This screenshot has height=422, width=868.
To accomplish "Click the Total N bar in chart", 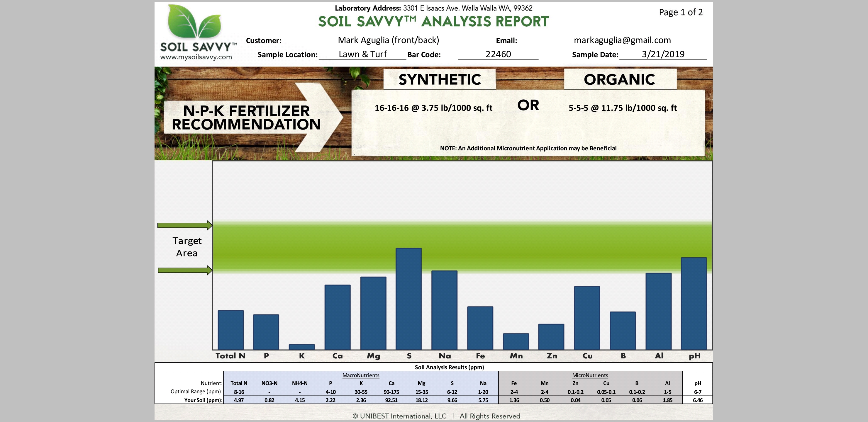I will [230, 330].
